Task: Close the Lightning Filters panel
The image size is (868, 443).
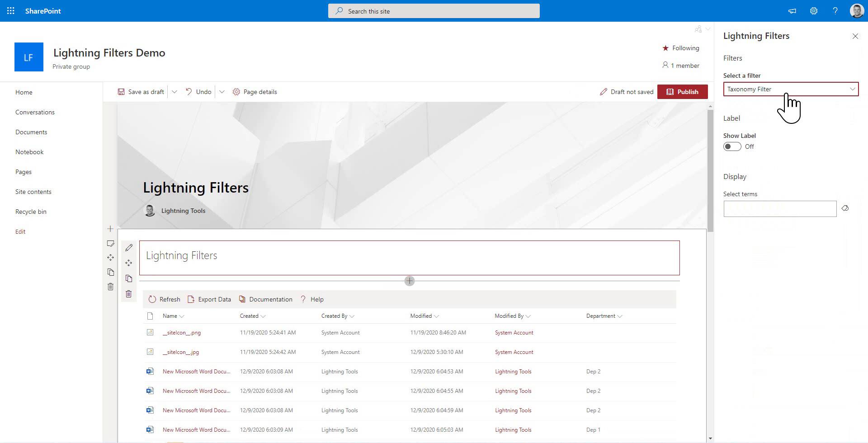Action: pos(855,36)
